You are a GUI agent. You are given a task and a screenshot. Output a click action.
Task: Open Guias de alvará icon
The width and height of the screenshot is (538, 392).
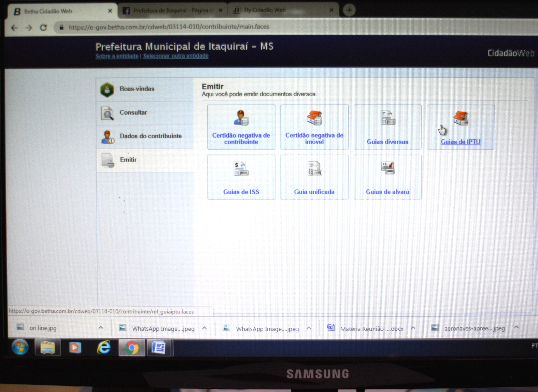pyautogui.click(x=388, y=168)
